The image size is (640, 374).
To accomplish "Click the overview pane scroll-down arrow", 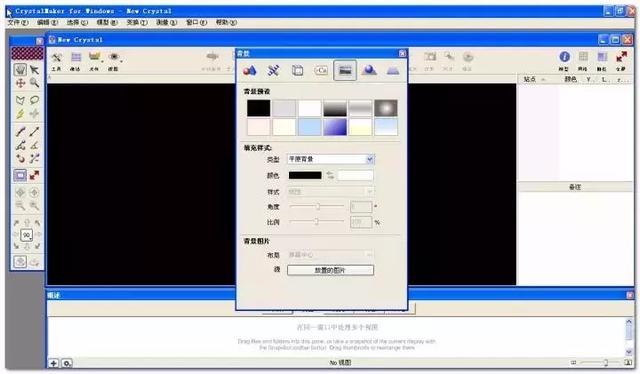I will (629, 351).
